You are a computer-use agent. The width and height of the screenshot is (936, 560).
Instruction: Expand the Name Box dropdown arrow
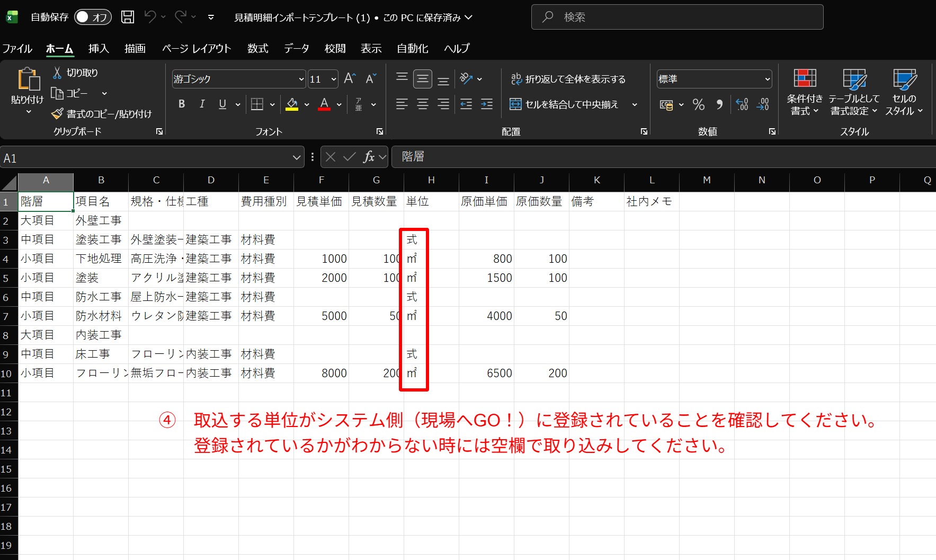click(x=296, y=157)
